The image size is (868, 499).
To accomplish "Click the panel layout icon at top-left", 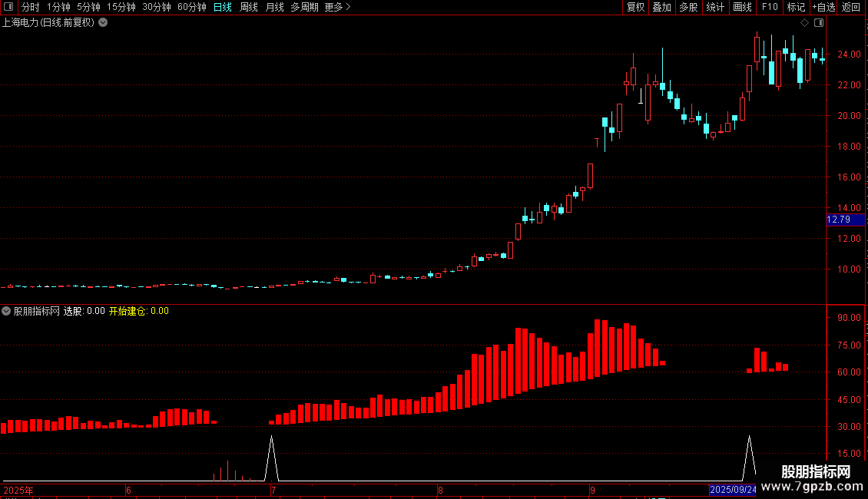I will click(8, 7).
